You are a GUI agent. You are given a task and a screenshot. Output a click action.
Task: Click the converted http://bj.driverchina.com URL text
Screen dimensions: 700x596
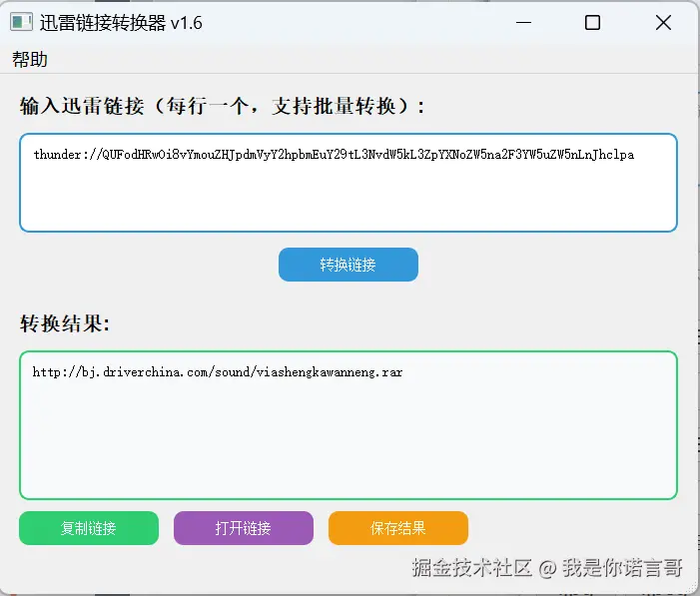[218, 372]
